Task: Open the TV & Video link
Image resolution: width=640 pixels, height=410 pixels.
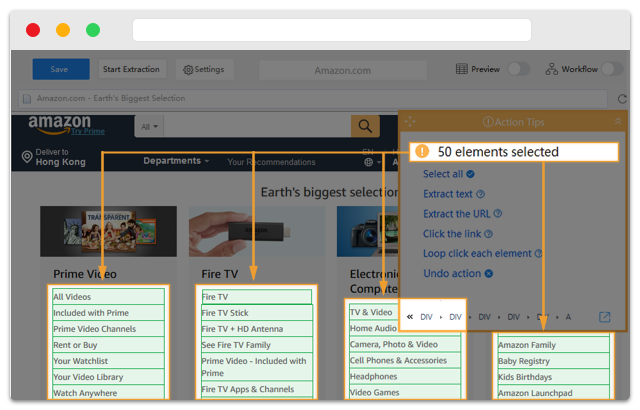Action: [373, 312]
